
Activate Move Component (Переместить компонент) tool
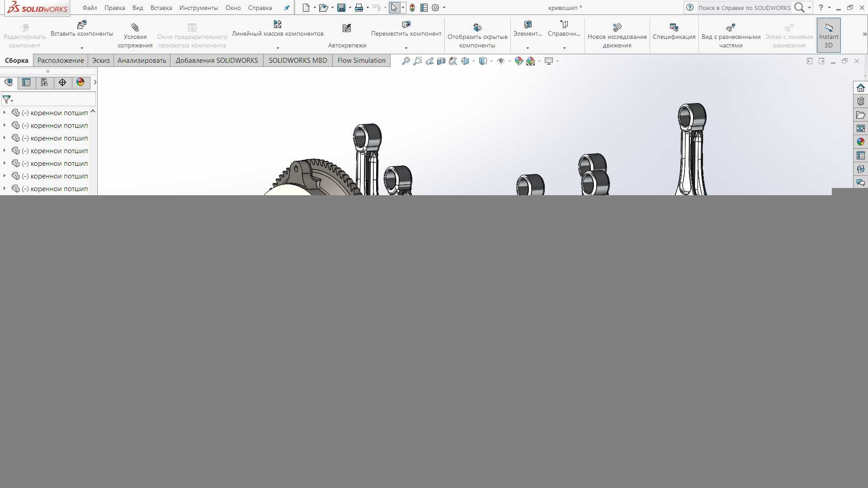pyautogui.click(x=406, y=29)
